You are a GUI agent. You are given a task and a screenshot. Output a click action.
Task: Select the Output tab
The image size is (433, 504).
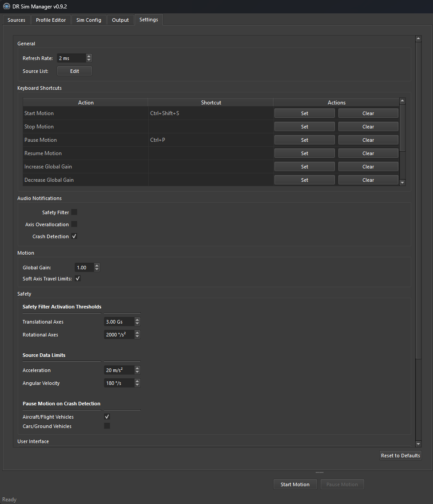point(120,20)
